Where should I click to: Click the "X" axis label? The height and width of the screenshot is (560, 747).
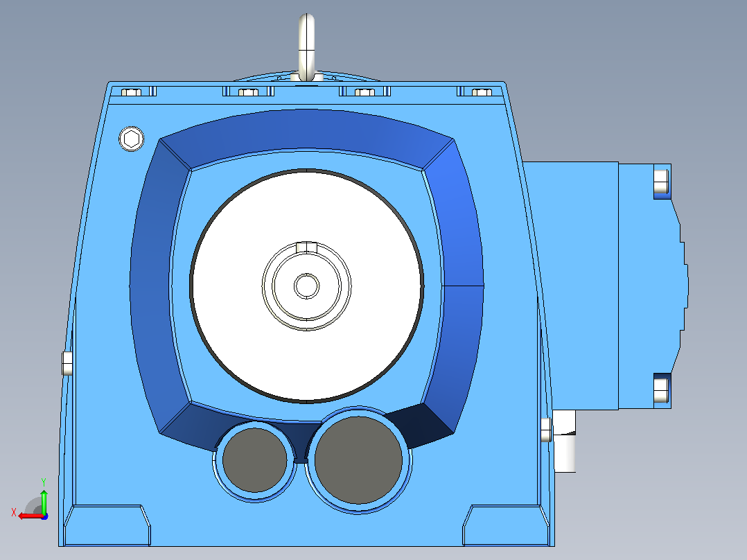coord(14,513)
